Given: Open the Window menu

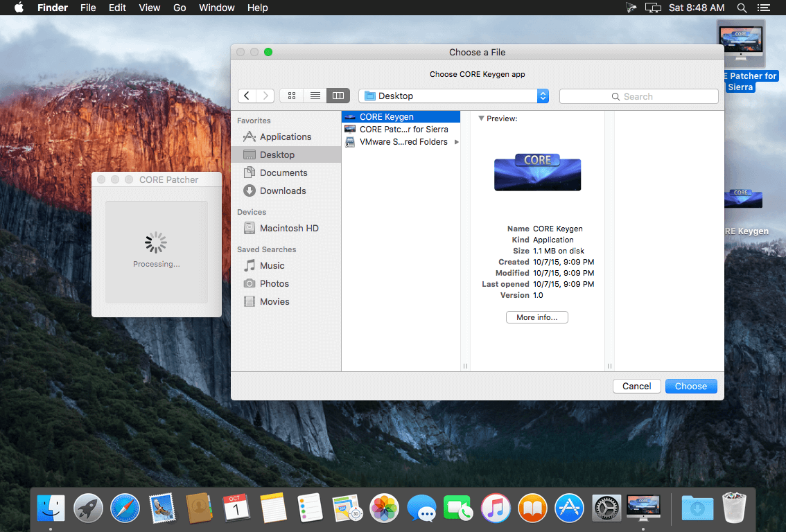Looking at the screenshot, I should point(216,8).
